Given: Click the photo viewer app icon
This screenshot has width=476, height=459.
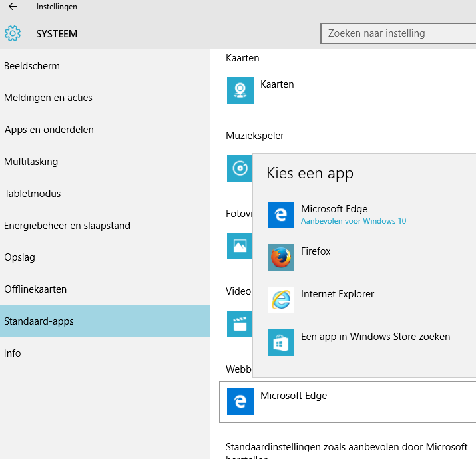Looking at the screenshot, I should (x=238, y=246).
